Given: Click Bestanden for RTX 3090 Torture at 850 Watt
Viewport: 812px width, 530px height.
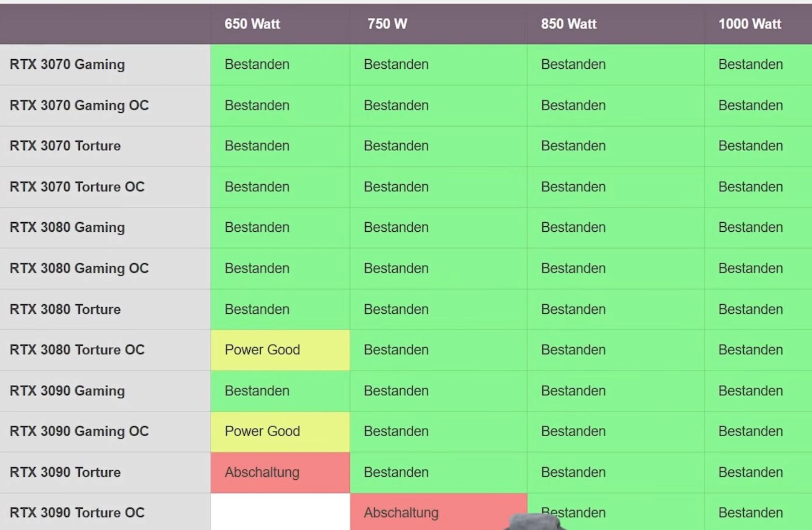Looking at the screenshot, I should click(x=573, y=472).
